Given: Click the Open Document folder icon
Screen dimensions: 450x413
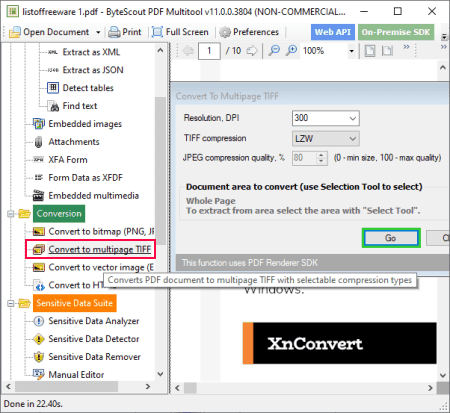Looking at the screenshot, I should 14,32.
